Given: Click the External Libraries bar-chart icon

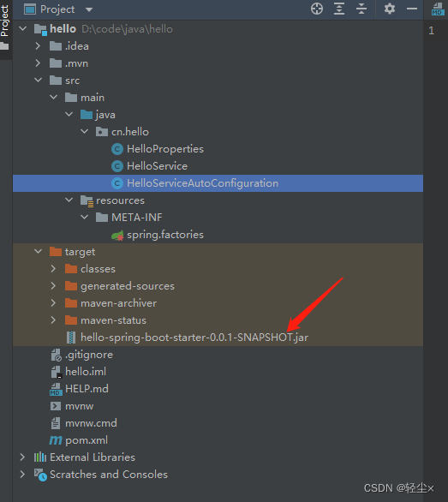Looking at the screenshot, I should (x=40, y=457).
